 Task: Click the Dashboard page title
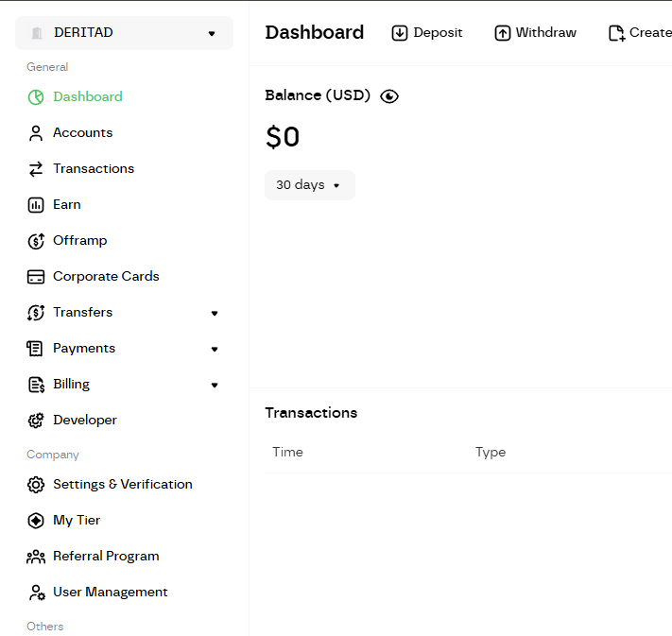pyautogui.click(x=314, y=32)
